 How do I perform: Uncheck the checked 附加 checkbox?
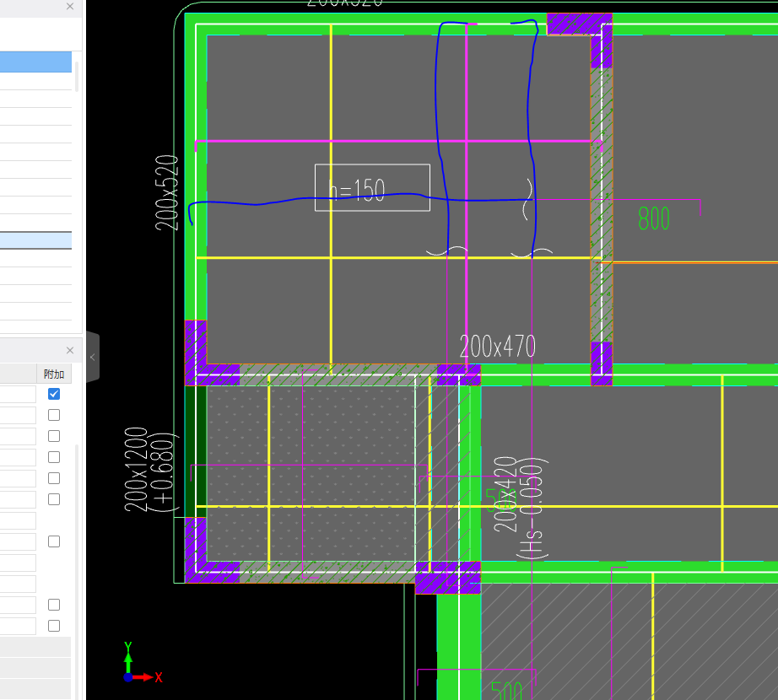[54, 394]
